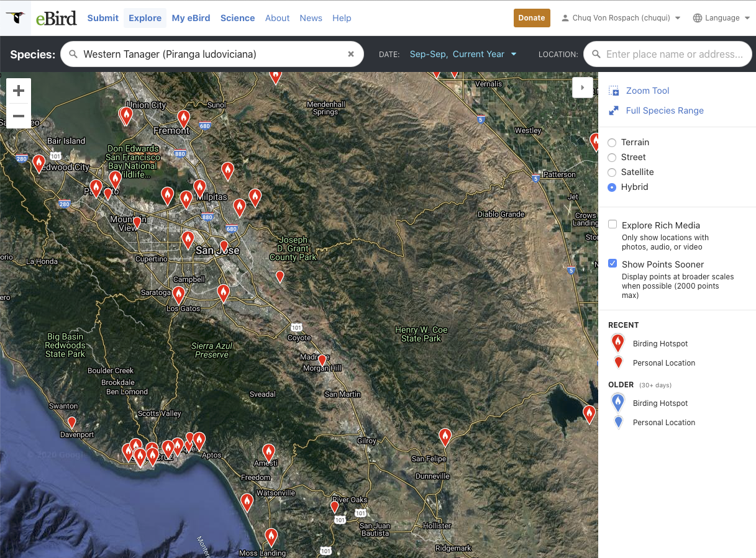Uncheck the Show Points Sooner checkbox
Image resolution: width=756 pixels, height=558 pixels.
(x=613, y=264)
